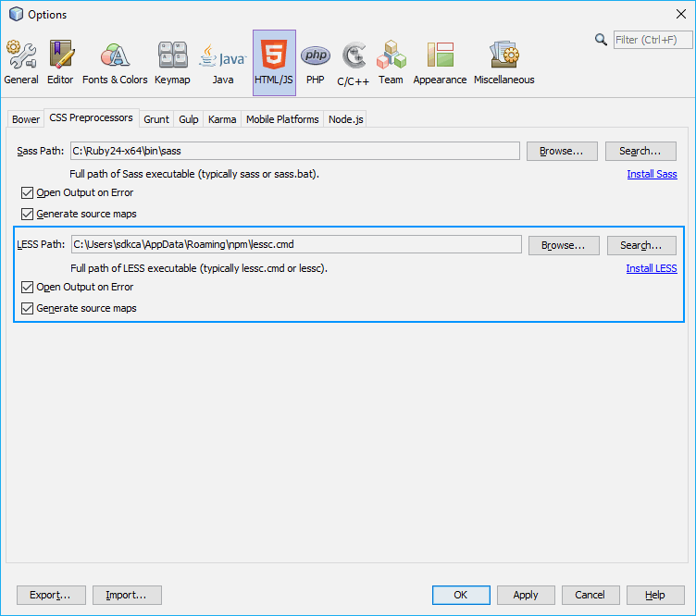Toggle Sass Open Output on Error
The image size is (696, 616).
point(28,193)
